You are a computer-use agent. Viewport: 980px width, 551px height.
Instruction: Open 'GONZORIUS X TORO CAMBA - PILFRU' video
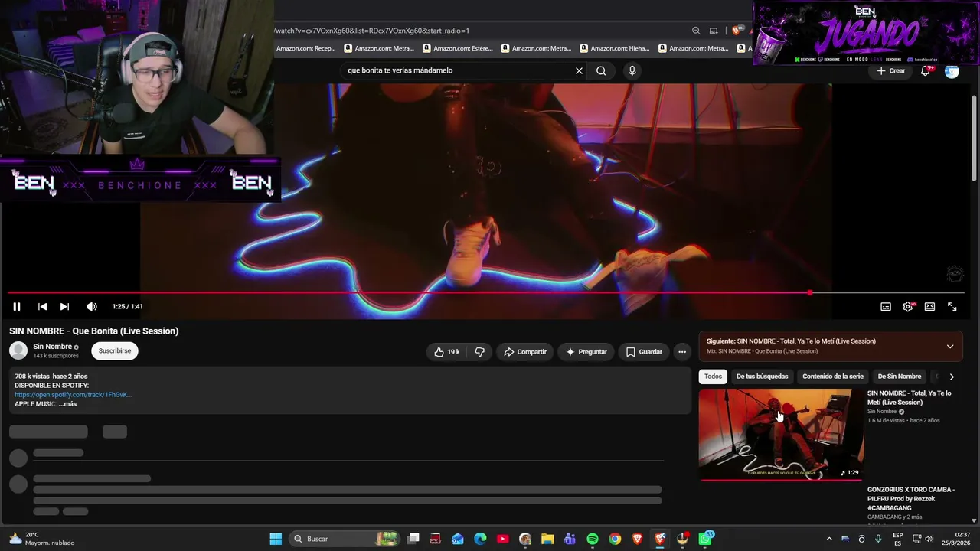[x=911, y=499]
